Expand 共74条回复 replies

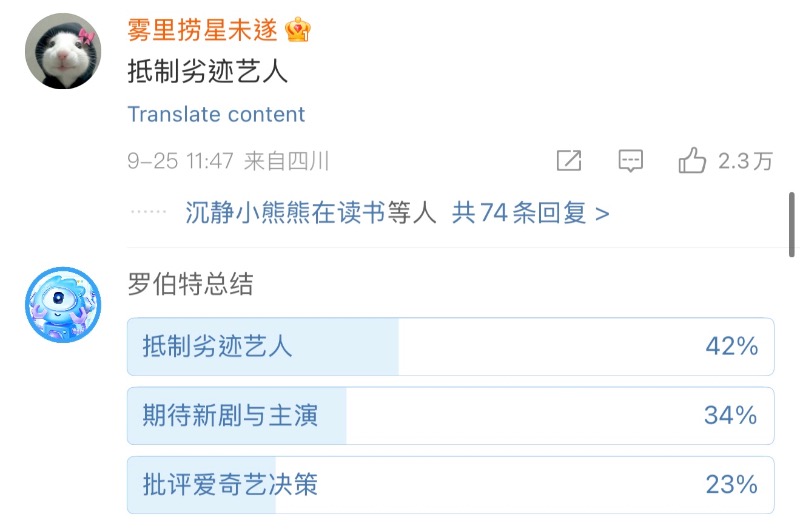coord(530,213)
